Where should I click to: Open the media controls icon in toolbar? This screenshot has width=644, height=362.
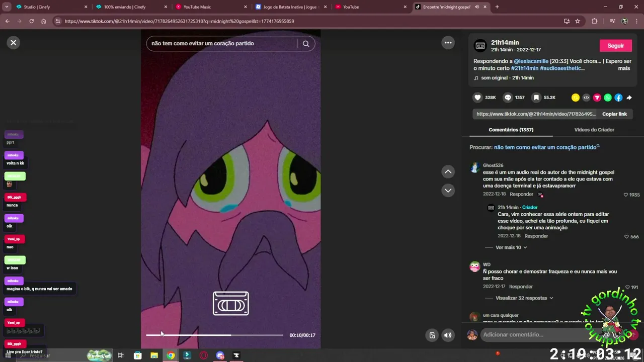click(x=612, y=21)
